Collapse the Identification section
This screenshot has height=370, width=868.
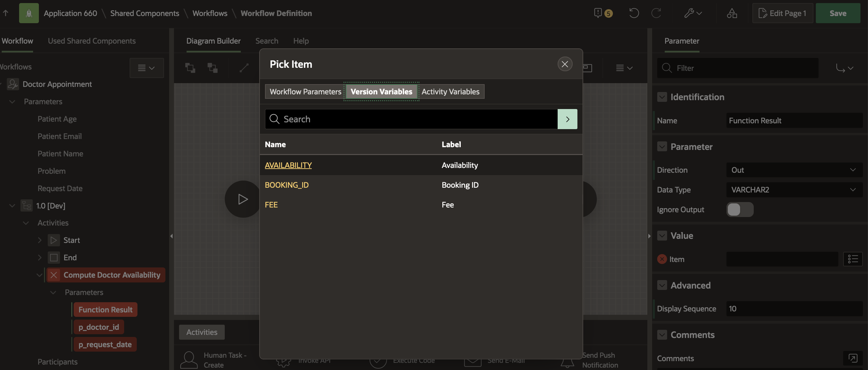pos(662,97)
